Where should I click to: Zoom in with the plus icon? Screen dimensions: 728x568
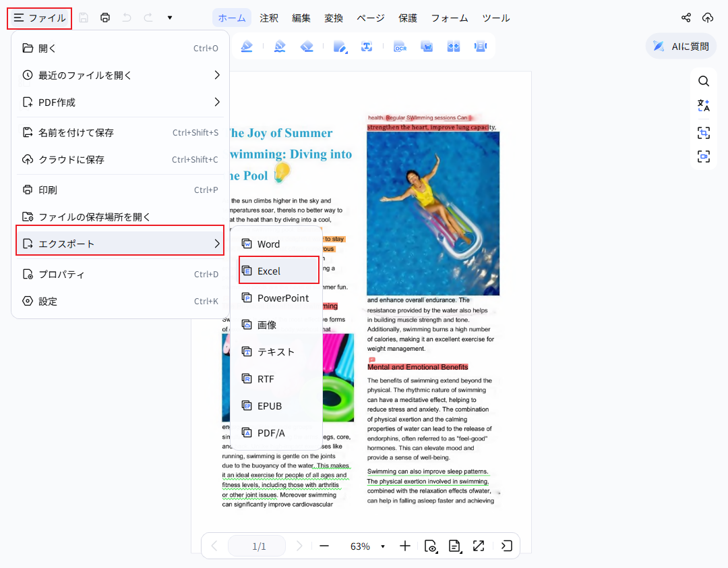tap(405, 546)
